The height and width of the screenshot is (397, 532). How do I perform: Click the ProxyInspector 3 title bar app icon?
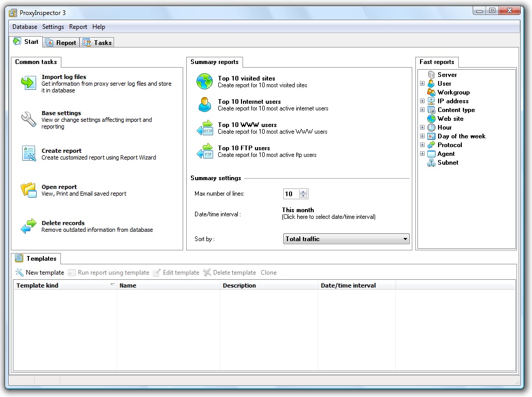13,13
